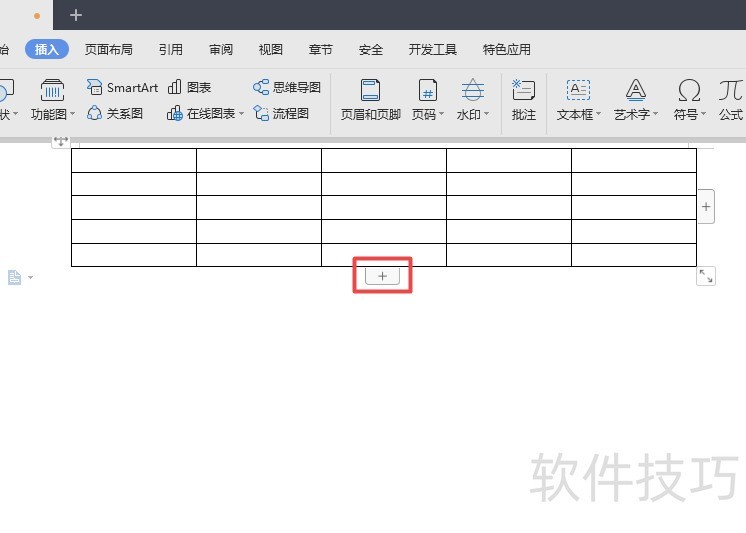This screenshot has width=746, height=533.
Task: Click the 符号 omega symbol icon
Action: coord(689,90)
